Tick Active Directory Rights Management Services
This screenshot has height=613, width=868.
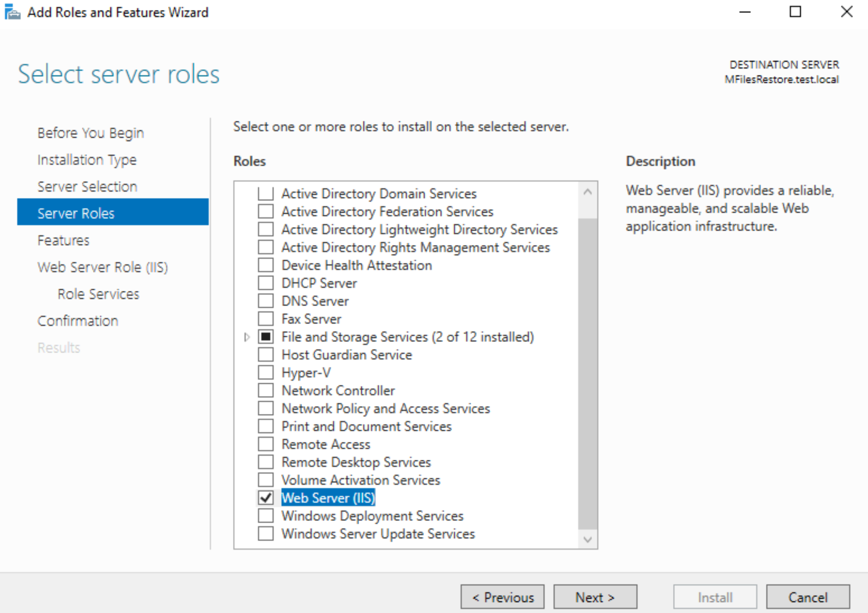point(265,247)
